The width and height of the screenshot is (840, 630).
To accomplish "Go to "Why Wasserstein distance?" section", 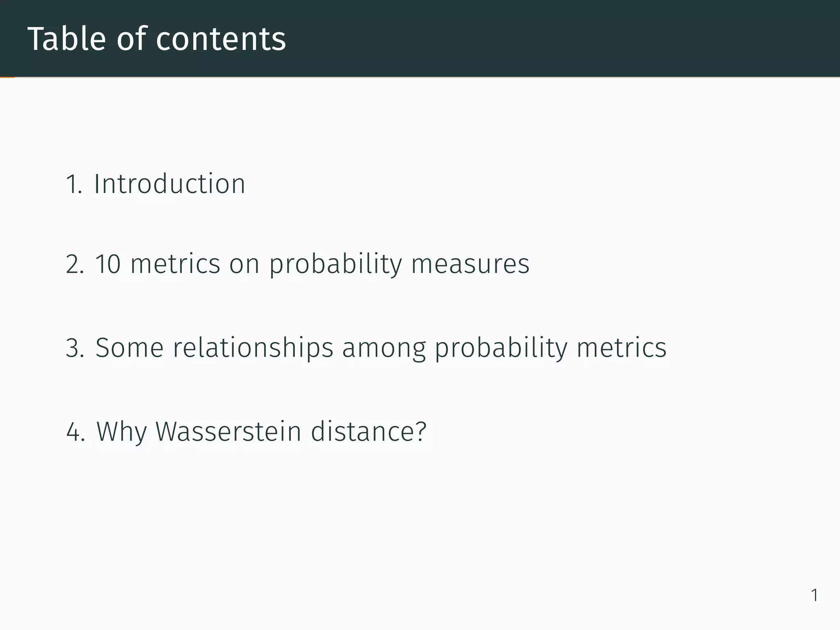I will tap(261, 431).
